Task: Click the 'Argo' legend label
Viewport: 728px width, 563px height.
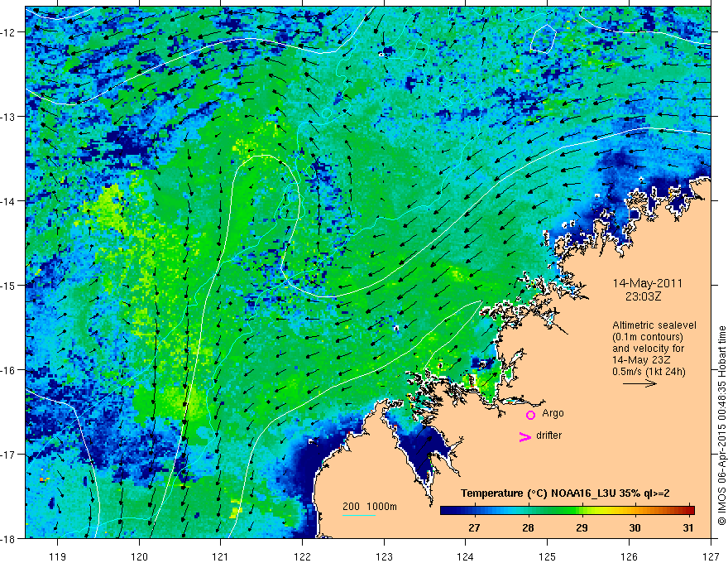Action: pos(553,413)
